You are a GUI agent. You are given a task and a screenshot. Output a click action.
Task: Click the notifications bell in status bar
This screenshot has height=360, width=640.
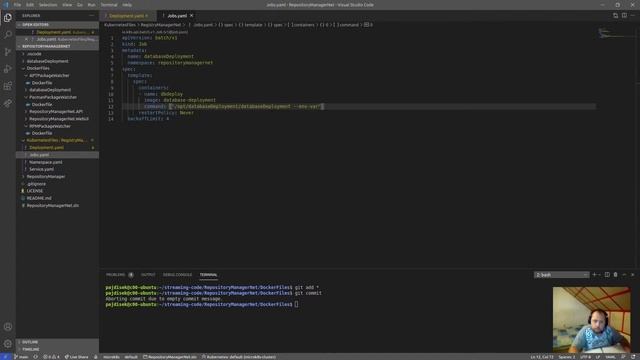[633, 357]
